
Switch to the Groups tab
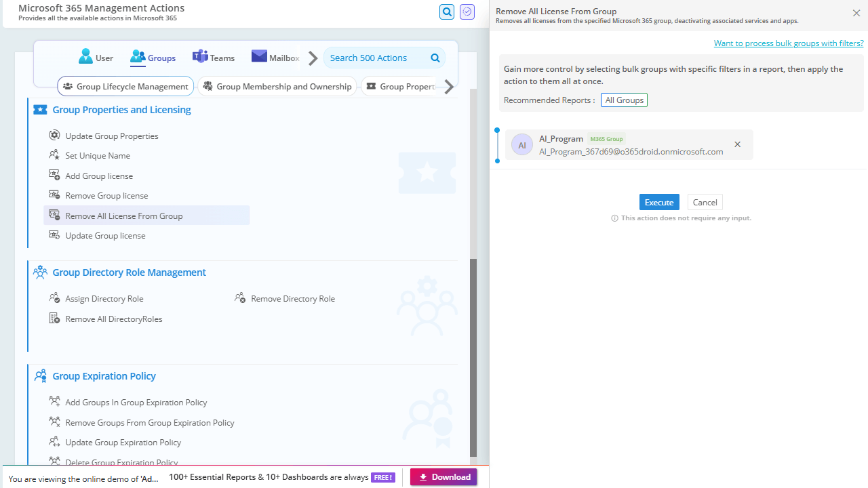point(153,58)
